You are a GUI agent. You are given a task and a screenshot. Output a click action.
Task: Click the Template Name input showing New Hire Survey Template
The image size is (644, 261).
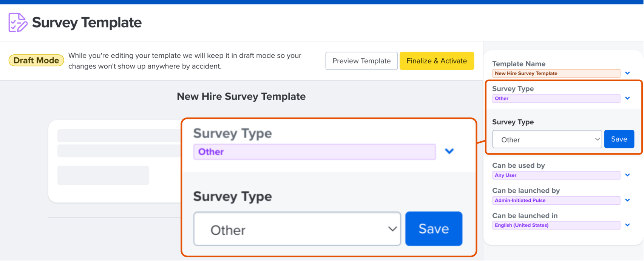coord(556,73)
